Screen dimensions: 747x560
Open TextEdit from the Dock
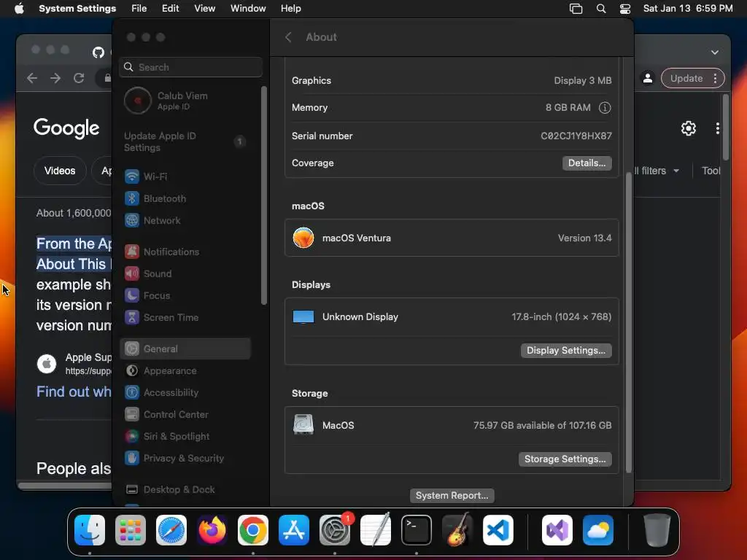tap(376, 530)
